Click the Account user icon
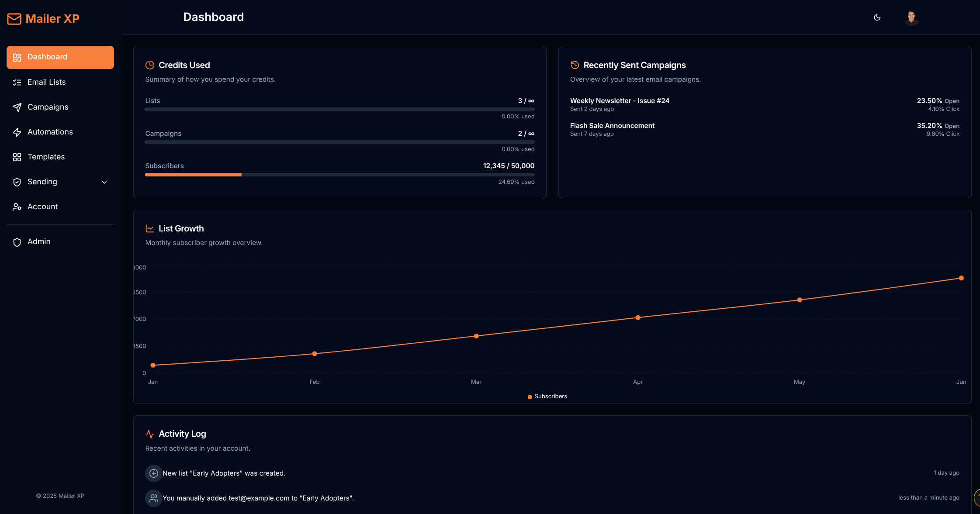 (x=17, y=207)
